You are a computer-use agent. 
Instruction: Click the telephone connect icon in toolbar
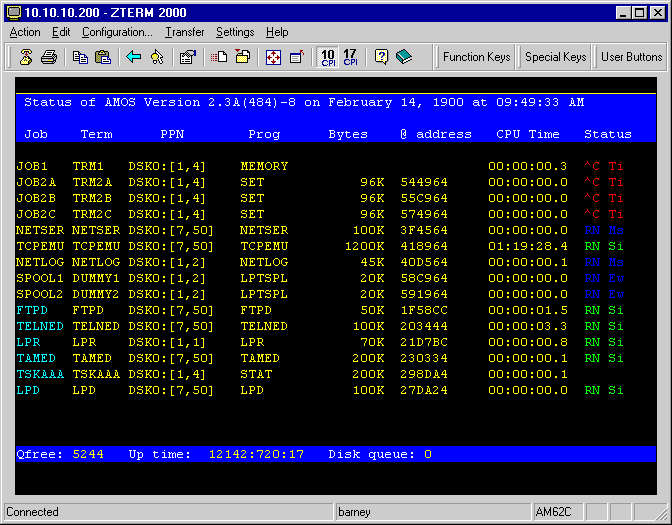26,57
